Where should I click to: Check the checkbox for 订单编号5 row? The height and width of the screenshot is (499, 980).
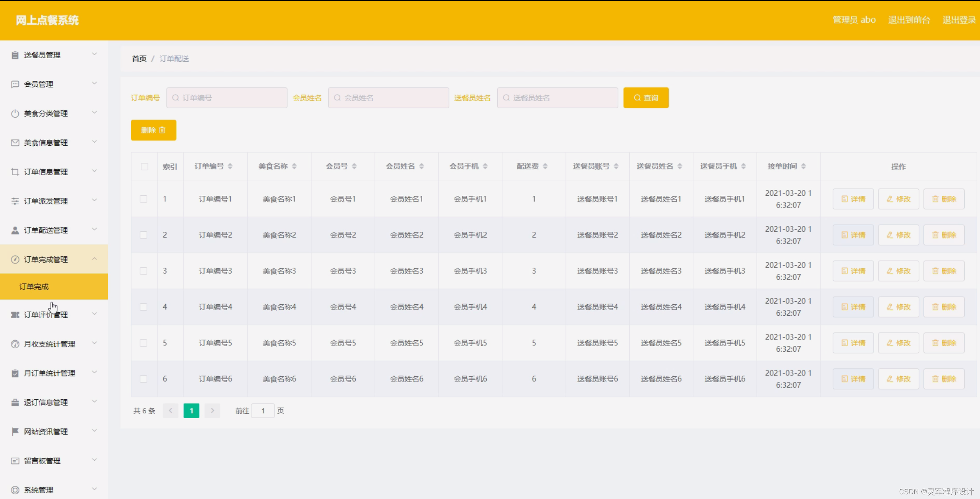pos(144,343)
